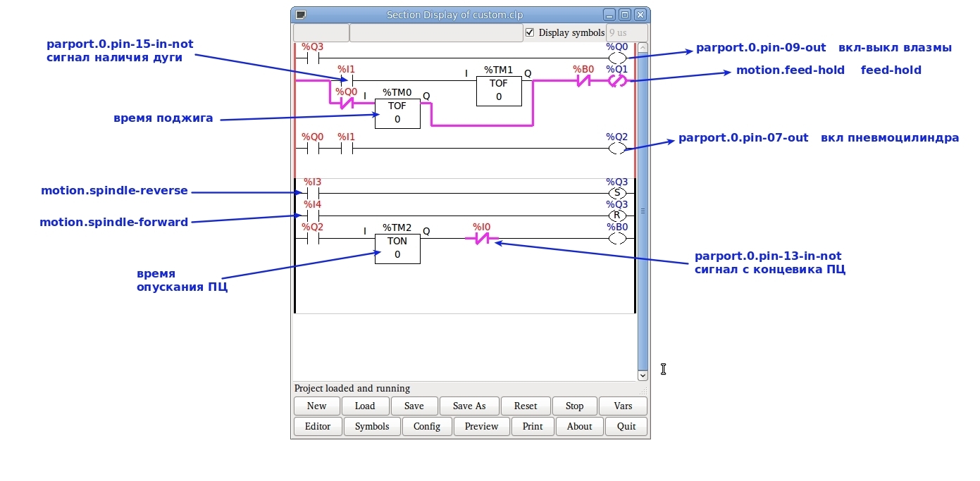Select the %I3 contact

tap(313, 193)
